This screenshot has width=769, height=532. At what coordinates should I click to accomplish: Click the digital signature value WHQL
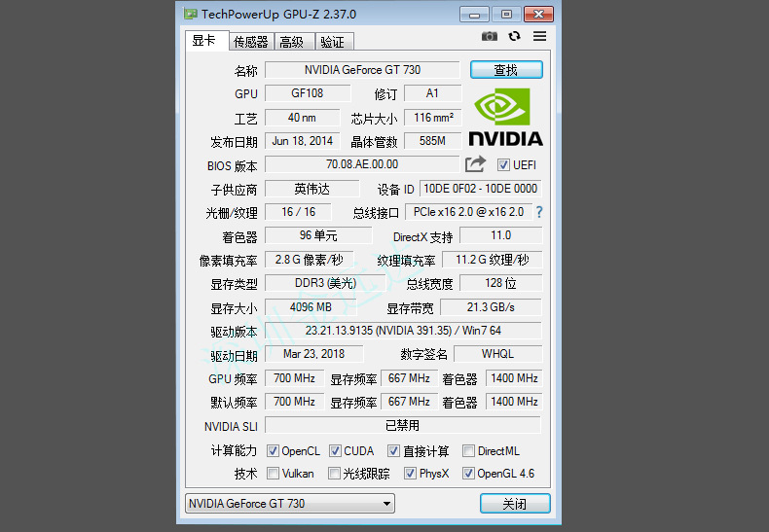click(497, 354)
